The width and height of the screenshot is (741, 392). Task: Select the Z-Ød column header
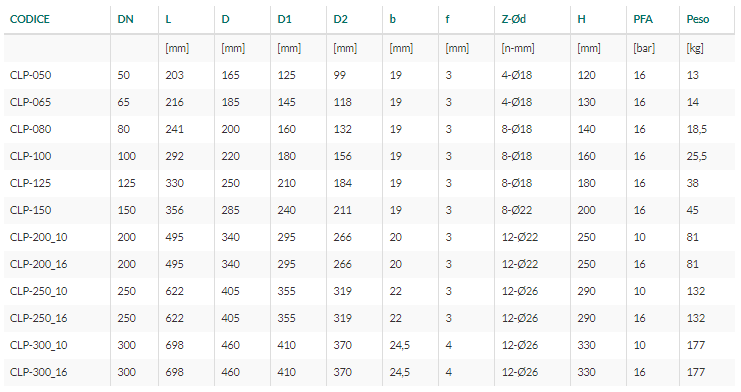[x=514, y=19]
